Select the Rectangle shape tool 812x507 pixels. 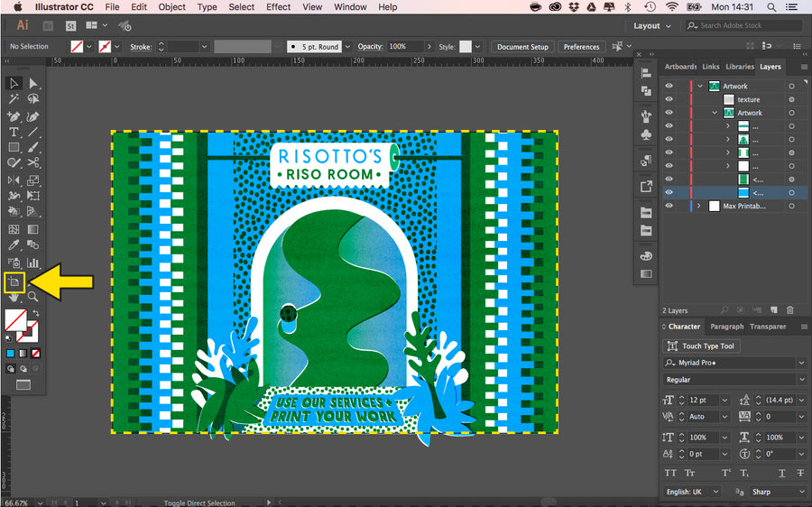(14, 147)
